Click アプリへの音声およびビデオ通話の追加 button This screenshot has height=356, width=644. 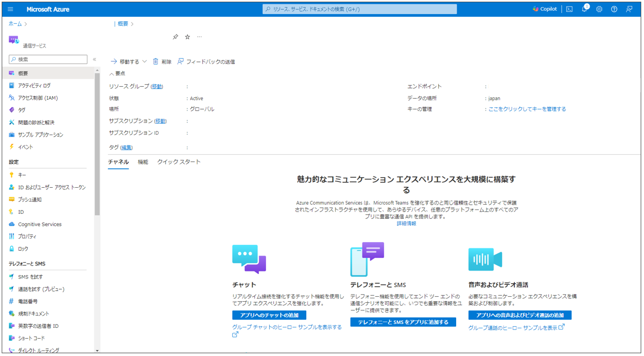pyautogui.click(x=520, y=315)
